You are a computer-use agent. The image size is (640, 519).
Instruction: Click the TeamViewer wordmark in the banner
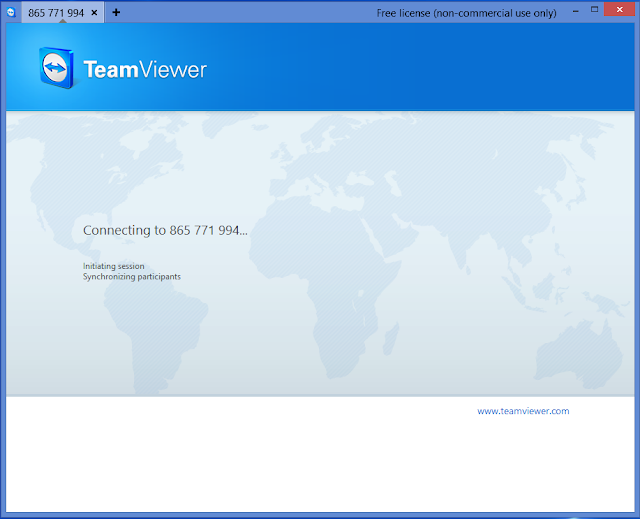pyautogui.click(x=145, y=69)
